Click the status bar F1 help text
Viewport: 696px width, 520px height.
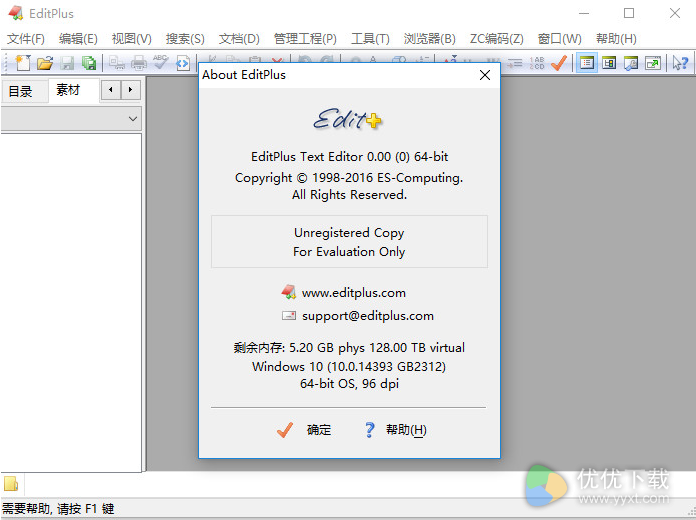[58, 508]
